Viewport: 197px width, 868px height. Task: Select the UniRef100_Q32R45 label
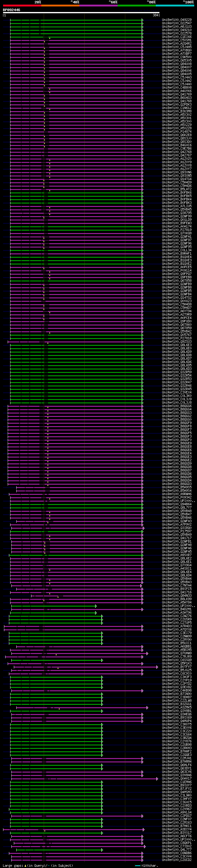[177, 389]
